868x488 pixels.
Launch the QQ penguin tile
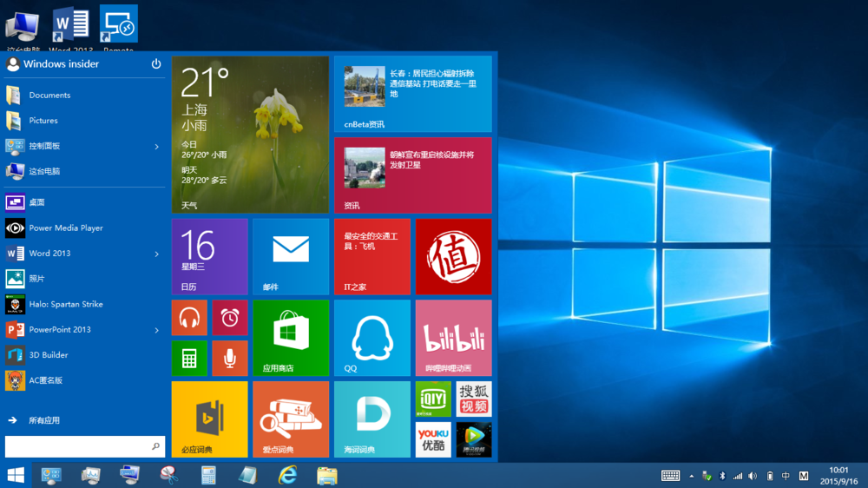pos(372,338)
